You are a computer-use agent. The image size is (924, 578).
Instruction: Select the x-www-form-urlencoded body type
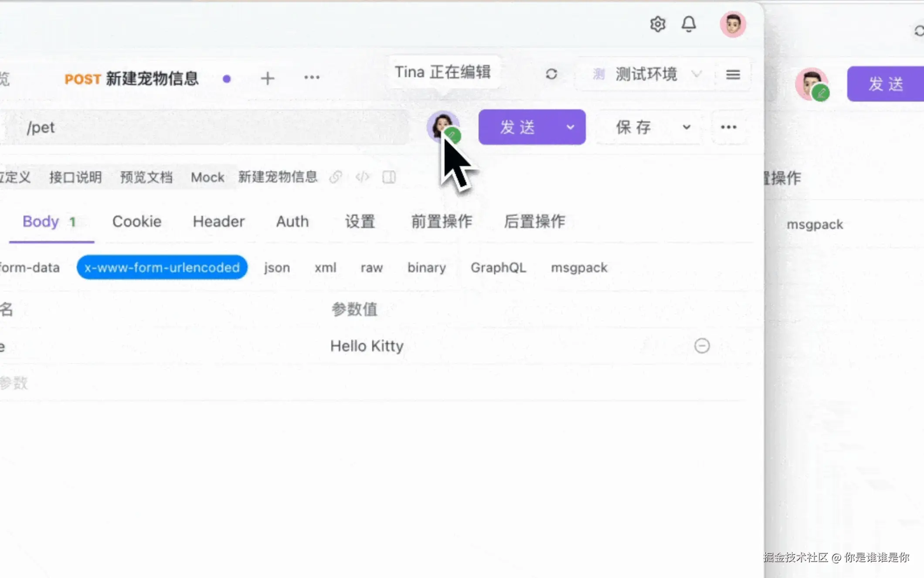tap(162, 267)
